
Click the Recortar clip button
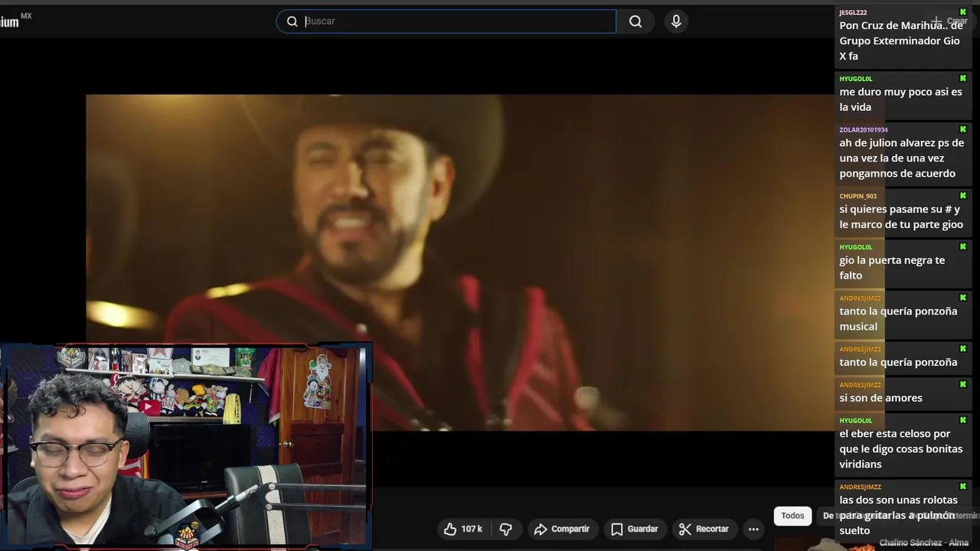[x=703, y=529]
